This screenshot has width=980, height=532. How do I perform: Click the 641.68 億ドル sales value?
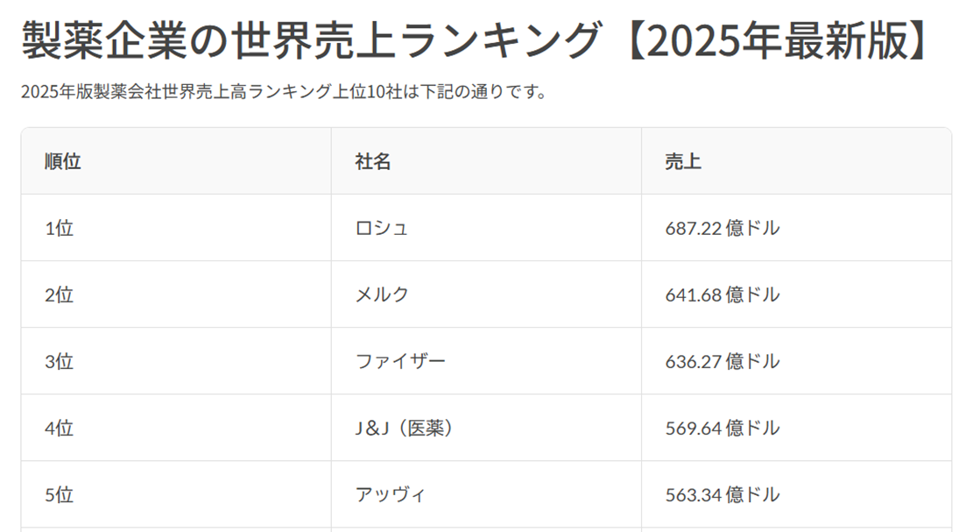723,294
